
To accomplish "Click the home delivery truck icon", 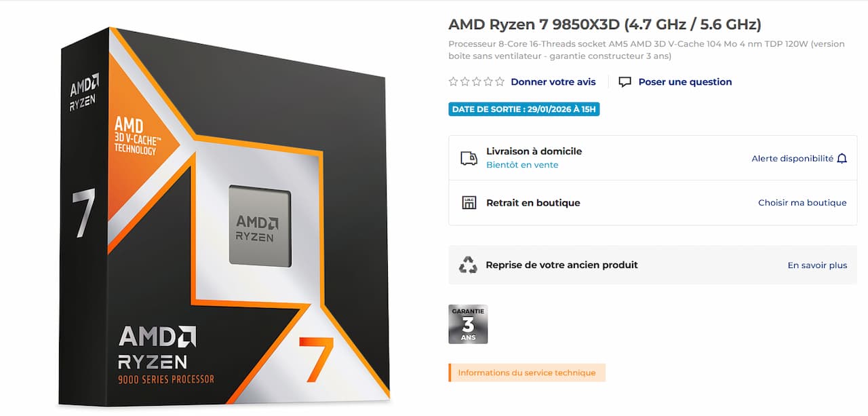I will click(469, 158).
